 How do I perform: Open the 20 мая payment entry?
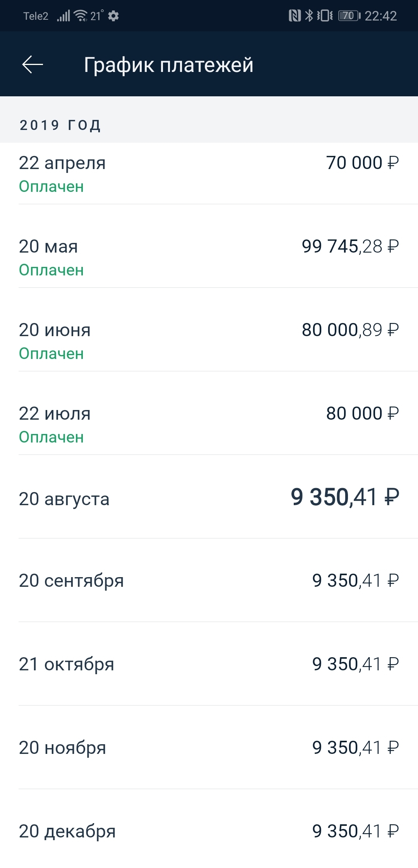[209, 257]
